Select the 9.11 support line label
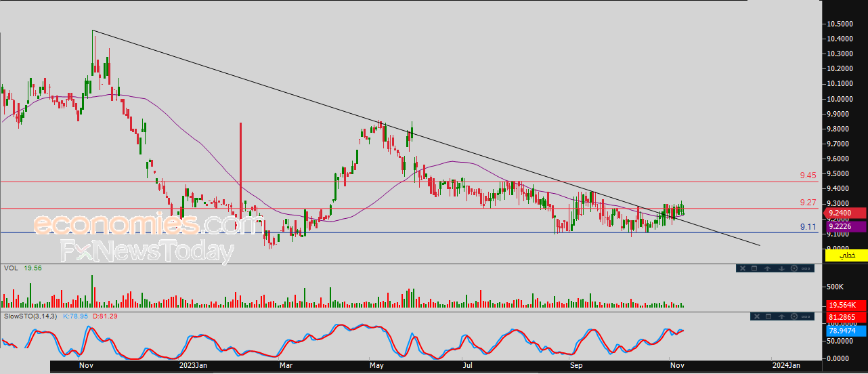 coord(808,227)
